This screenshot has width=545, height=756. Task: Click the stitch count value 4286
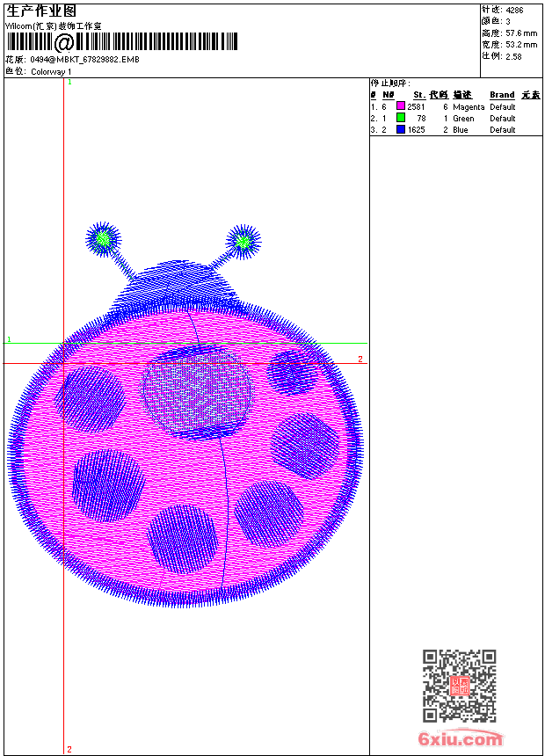[x=514, y=10]
